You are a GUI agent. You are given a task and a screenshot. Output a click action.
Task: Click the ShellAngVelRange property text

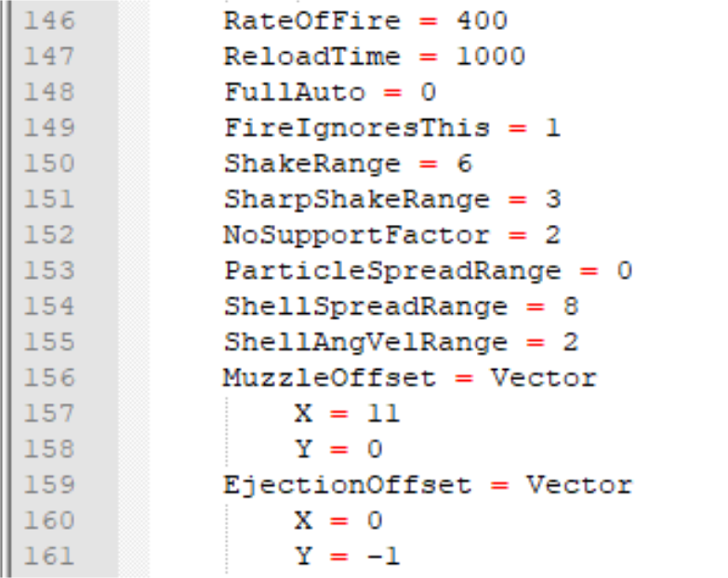365,342
